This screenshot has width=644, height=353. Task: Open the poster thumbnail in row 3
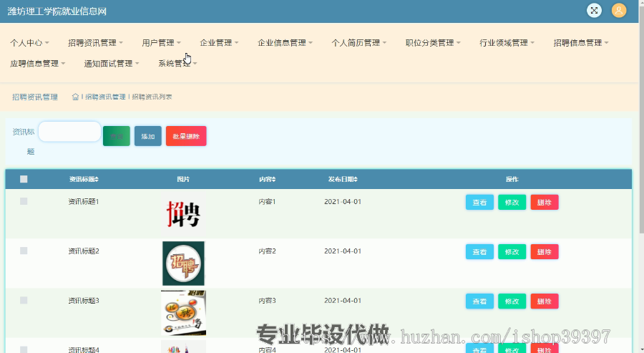pos(183,313)
